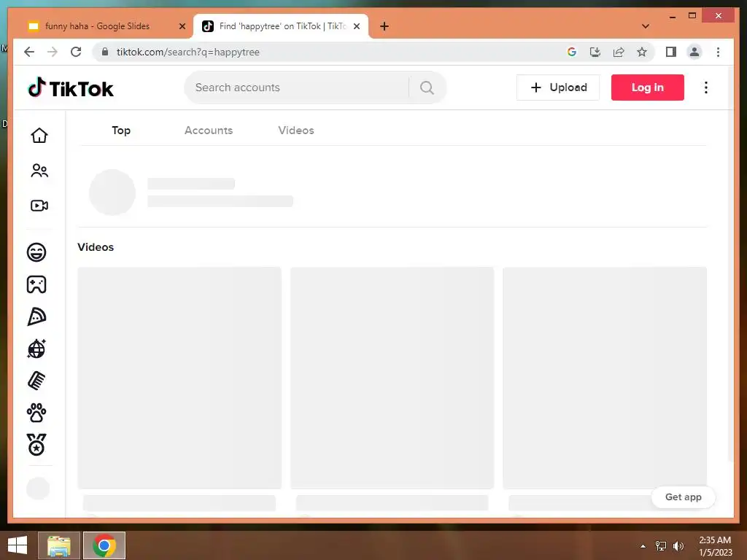Screen dimensions: 747x560
Task: Show hidden system tray icons
Action: [643, 546]
